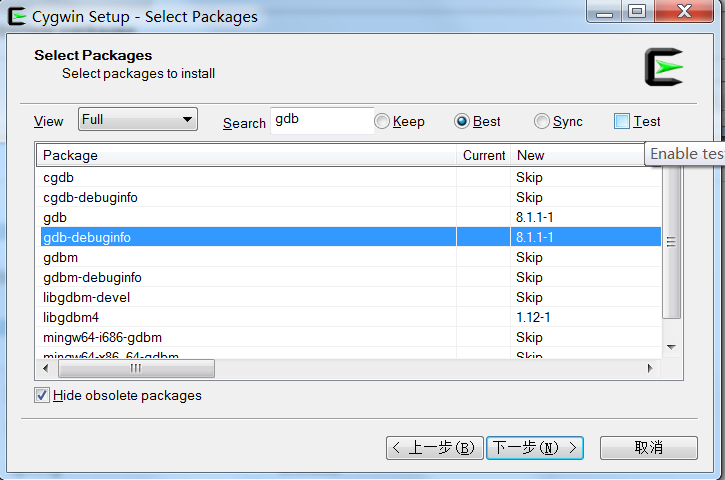Click the Skip value for gdbm
The height and width of the screenshot is (480, 725).
[x=529, y=258]
